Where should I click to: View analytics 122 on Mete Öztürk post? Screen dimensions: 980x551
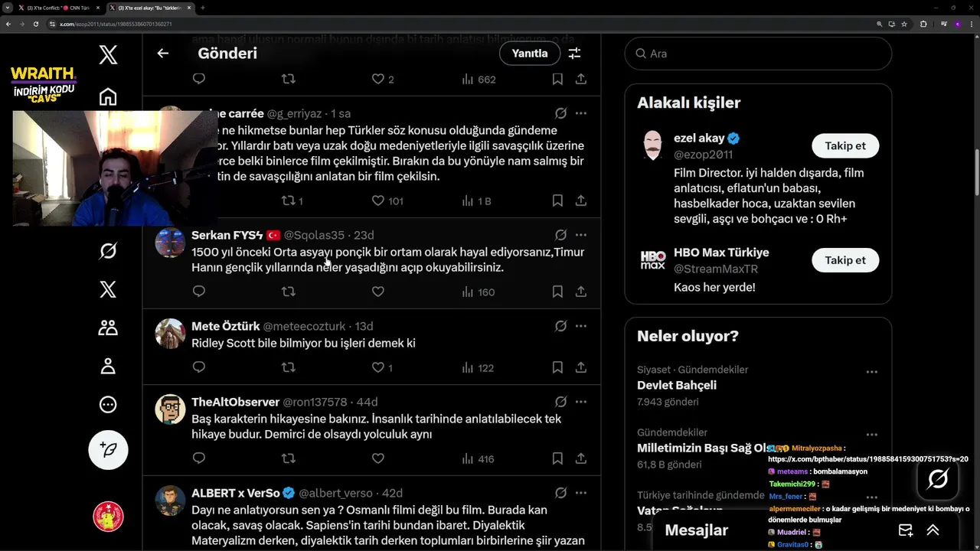tap(478, 367)
